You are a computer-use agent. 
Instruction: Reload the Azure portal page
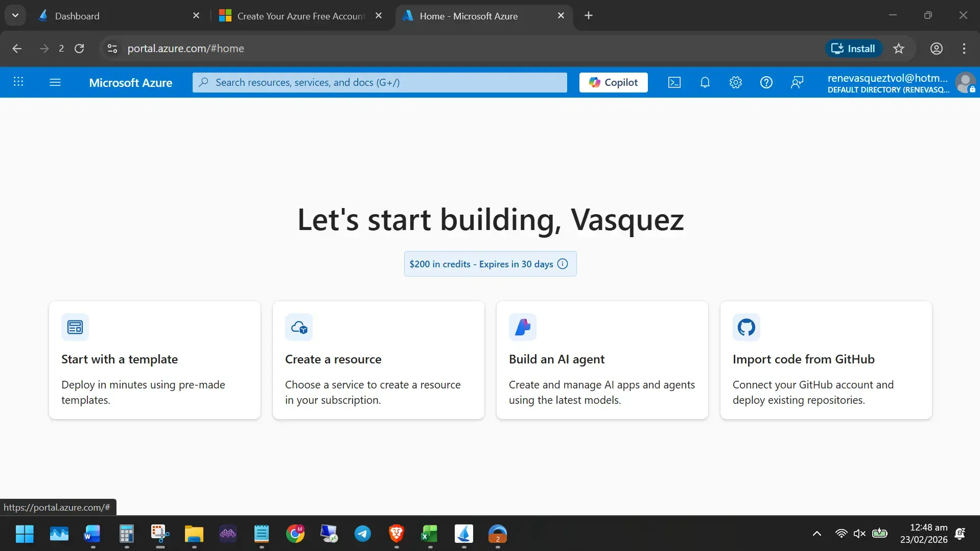[x=79, y=49]
